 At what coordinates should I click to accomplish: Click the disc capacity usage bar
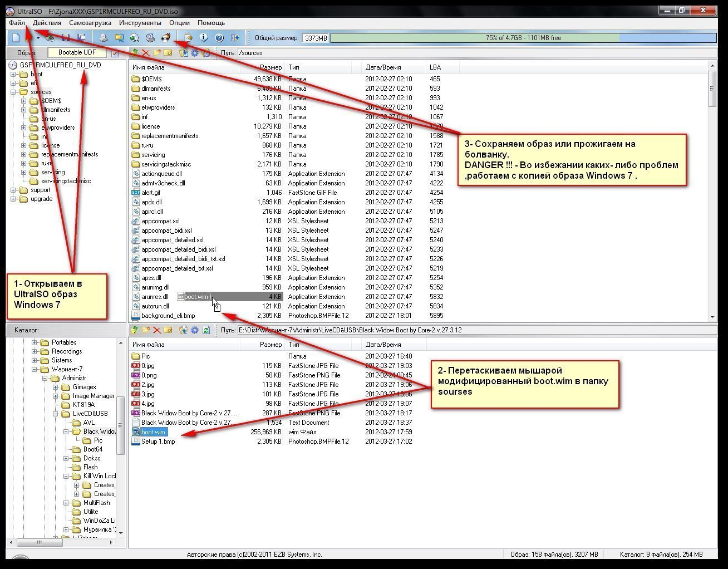pyautogui.click(x=523, y=38)
